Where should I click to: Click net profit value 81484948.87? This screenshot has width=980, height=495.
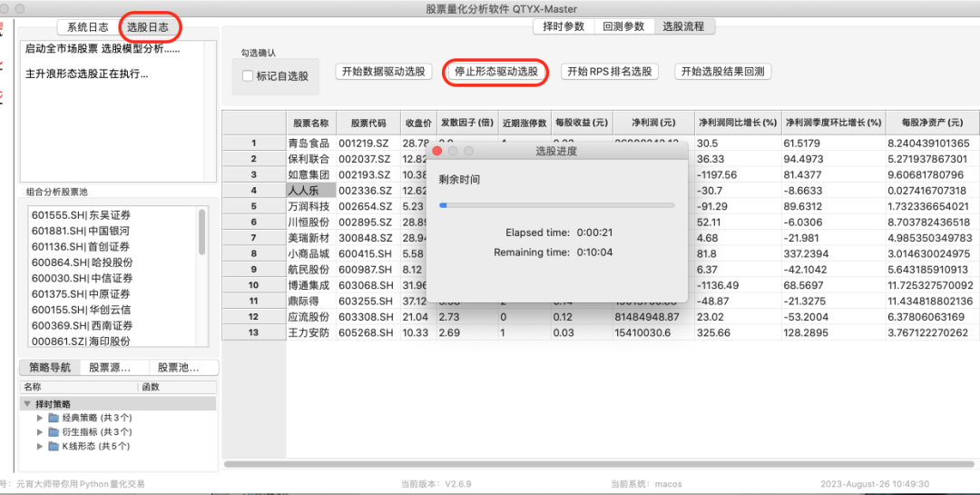coord(653,317)
